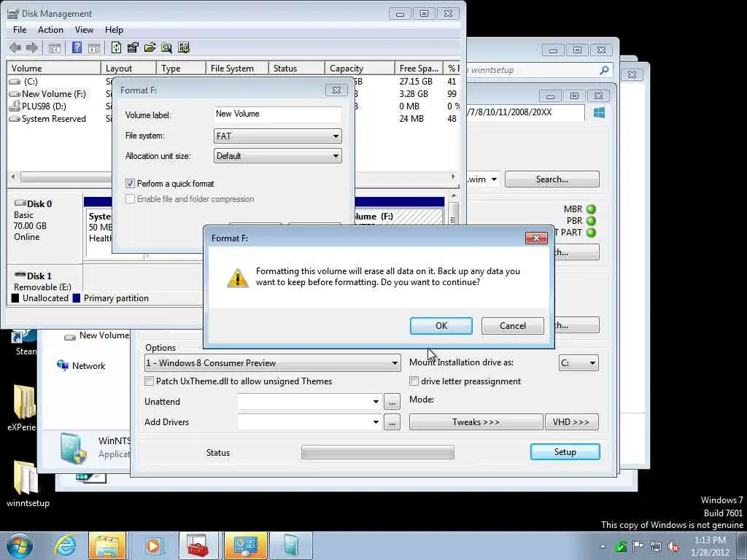Click the Volume column header
Screen dimensions: 747x560
(x=54, y=69)
